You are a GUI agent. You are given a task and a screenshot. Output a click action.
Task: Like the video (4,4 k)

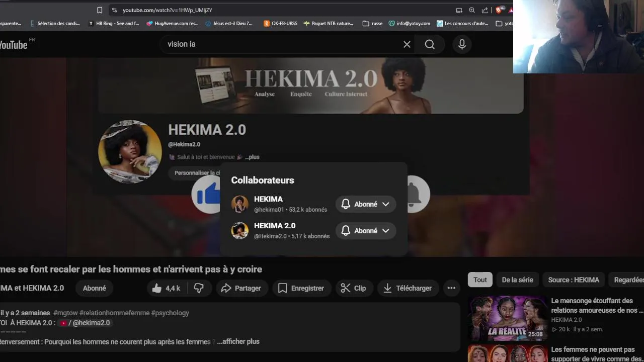[168, 288]
